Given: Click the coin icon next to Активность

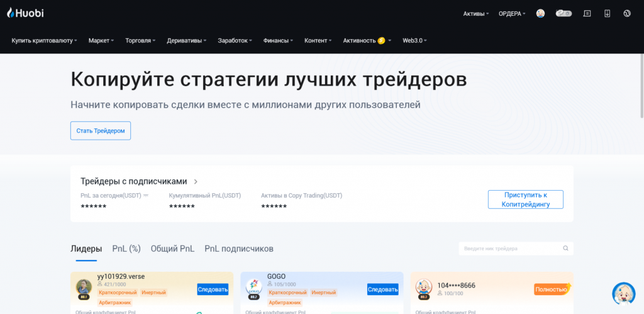Looking at the screenshot, I should click(381, 40).
